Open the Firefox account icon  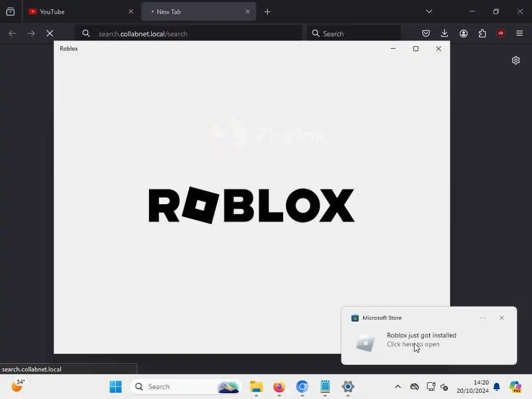click(463, 33)
